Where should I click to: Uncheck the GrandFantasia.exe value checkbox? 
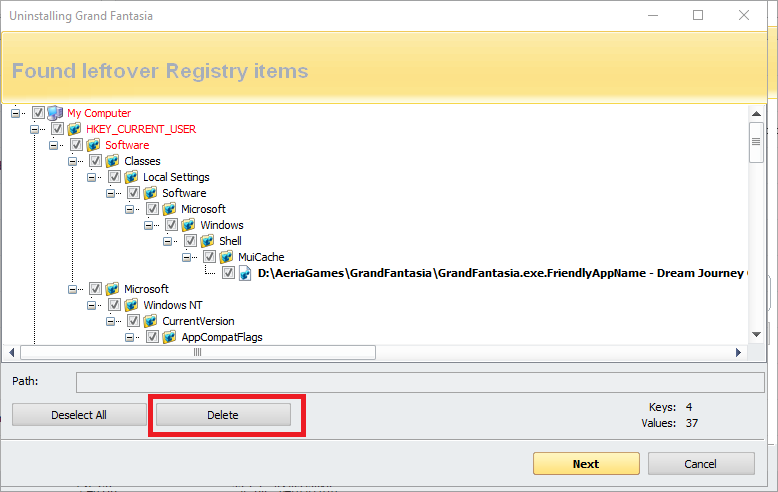228,273
